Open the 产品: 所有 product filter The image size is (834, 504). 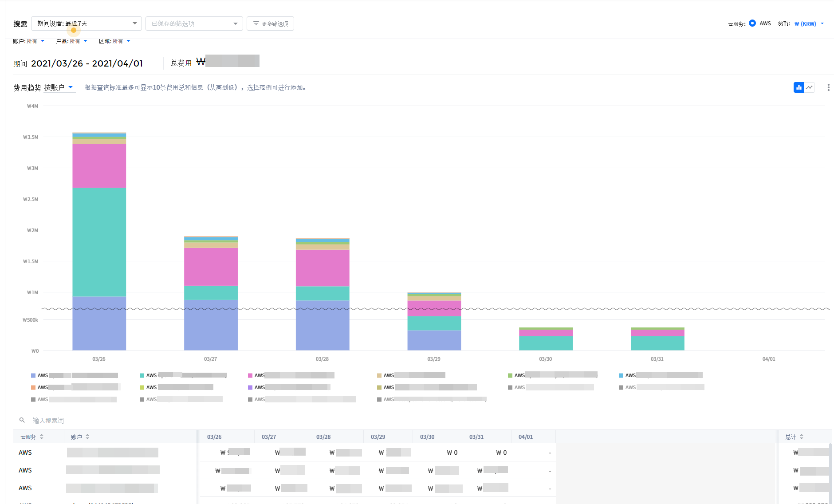click(71, 41)
